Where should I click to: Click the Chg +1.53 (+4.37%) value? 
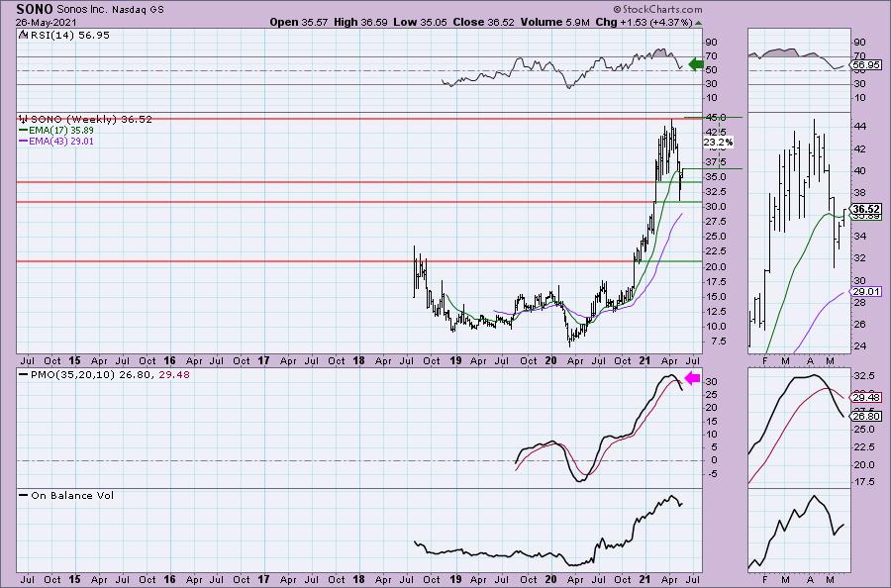click(x=643, y=22)
